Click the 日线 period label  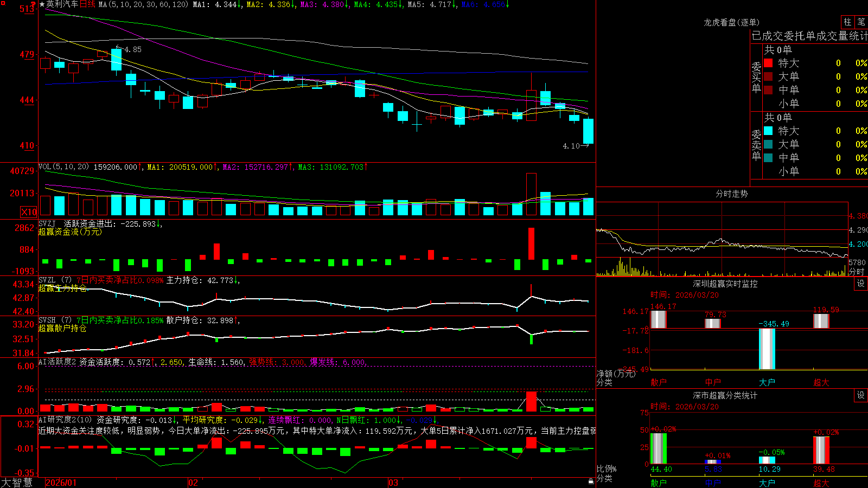pos(87,4)
